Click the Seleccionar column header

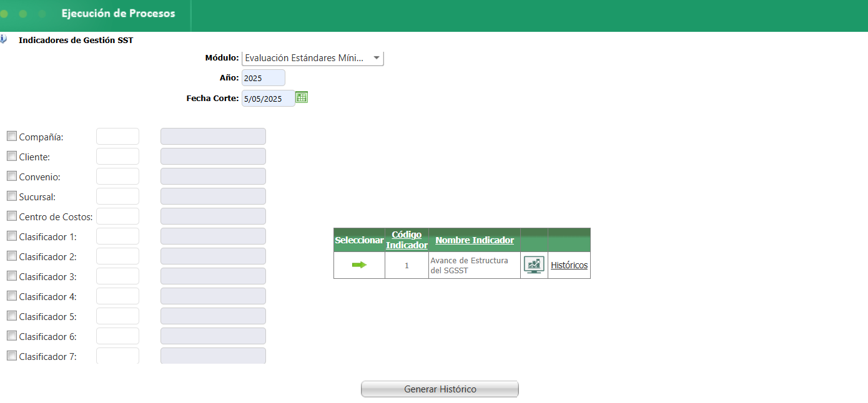coord(359,240)
